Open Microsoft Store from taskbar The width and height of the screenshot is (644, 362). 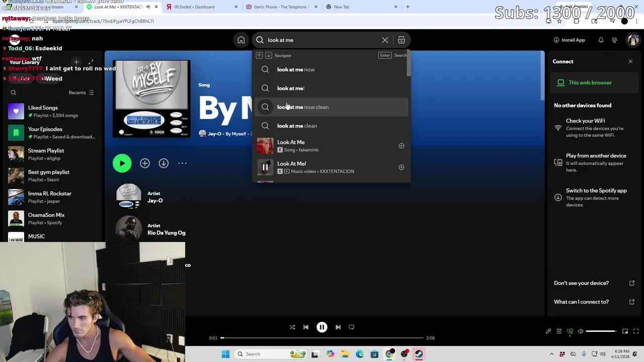374,354
